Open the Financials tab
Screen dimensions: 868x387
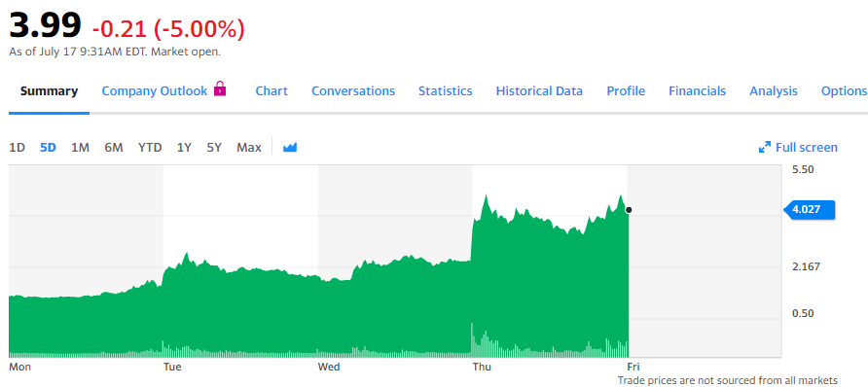point(698,91)
